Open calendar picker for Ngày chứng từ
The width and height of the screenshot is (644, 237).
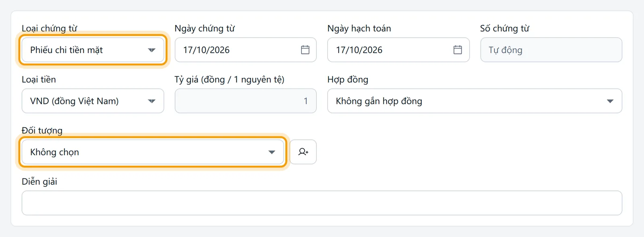point(305,50)
